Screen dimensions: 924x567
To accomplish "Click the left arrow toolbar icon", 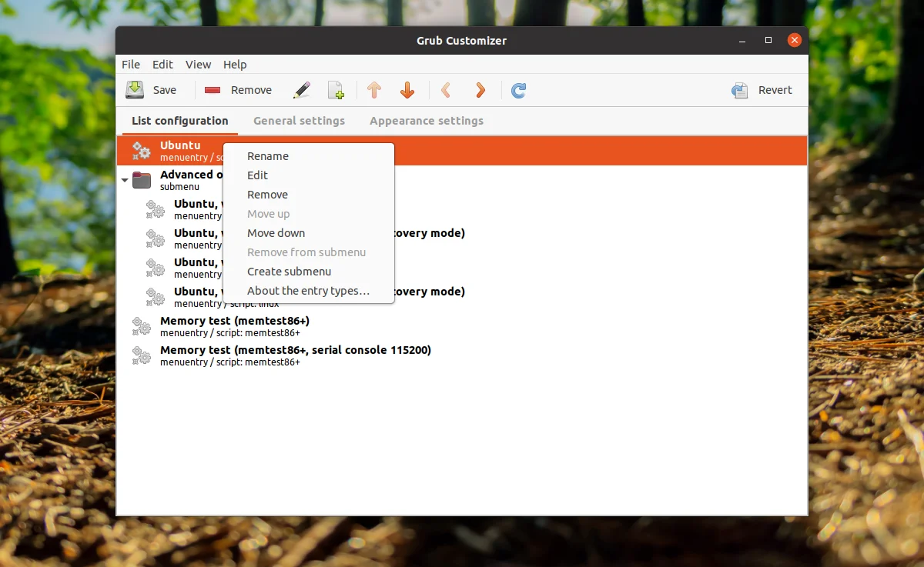I will (x=445, y=90).
